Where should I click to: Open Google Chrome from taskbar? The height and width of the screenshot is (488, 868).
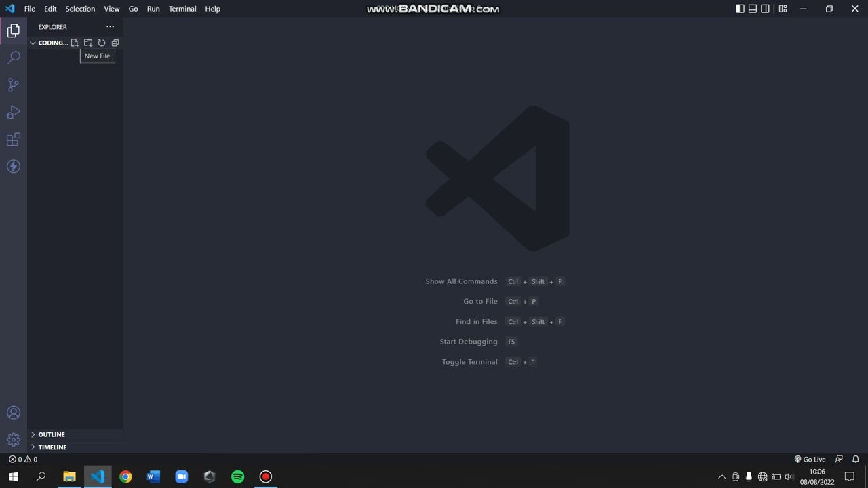(x=125, y=476)
